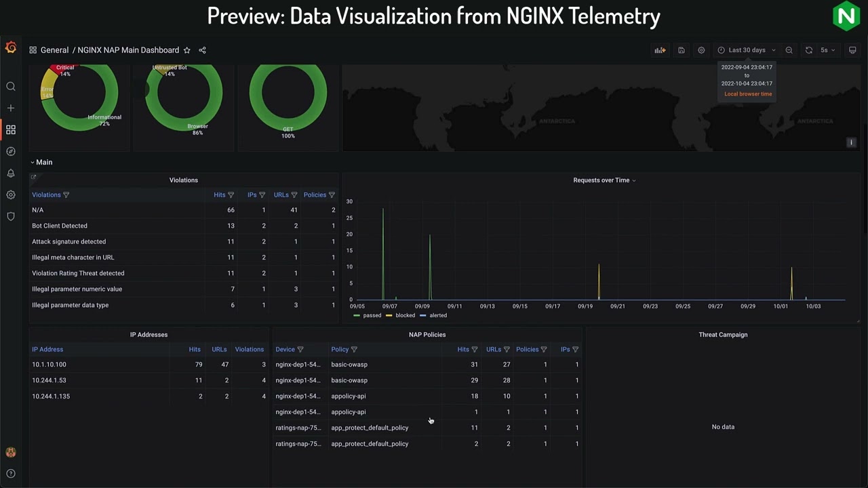
Task: Select Illegal parameter data type row
Action: 184,305
